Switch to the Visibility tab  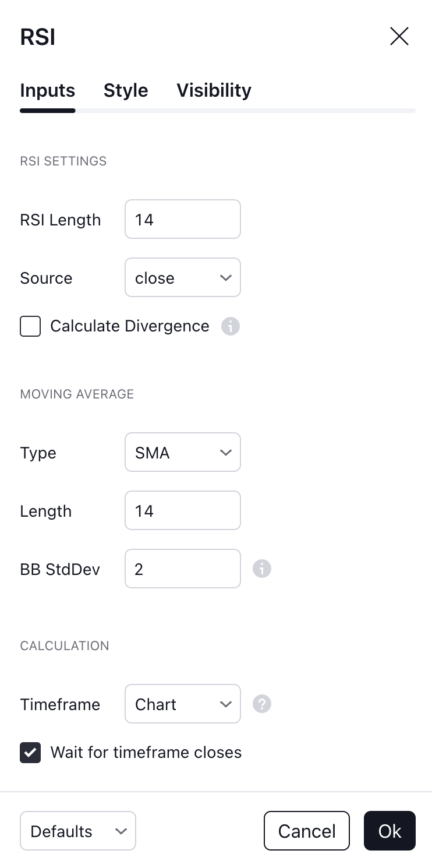[x=214, y=90]
